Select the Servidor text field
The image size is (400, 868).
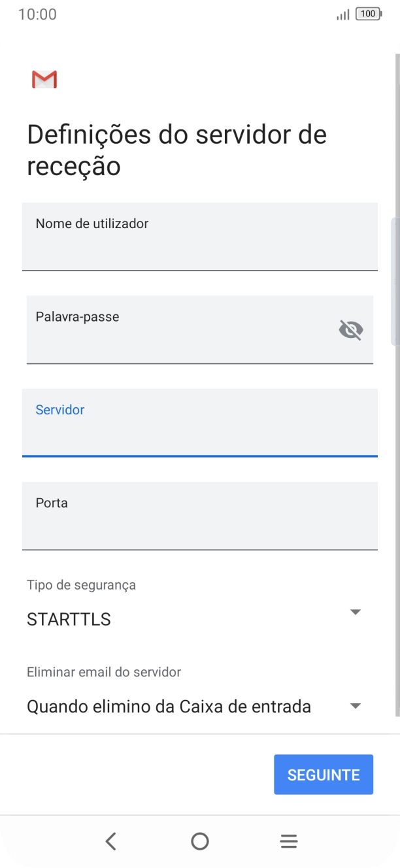click(200, 423)
